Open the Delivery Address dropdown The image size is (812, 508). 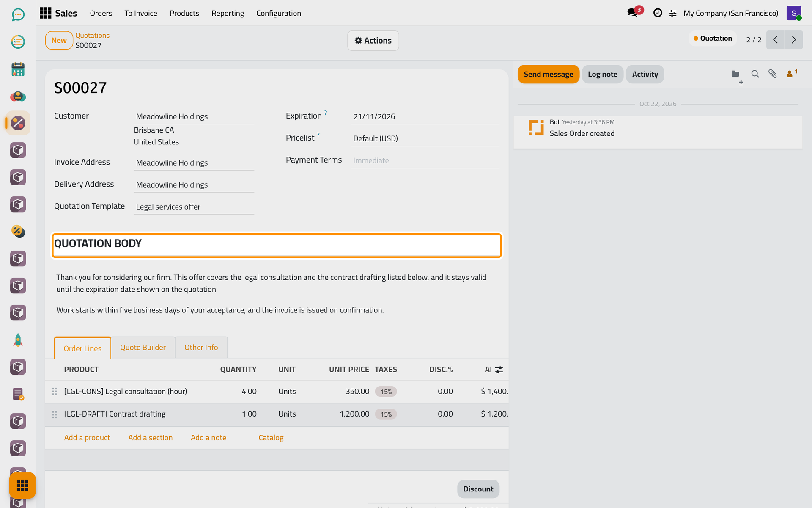click(194, 185)
